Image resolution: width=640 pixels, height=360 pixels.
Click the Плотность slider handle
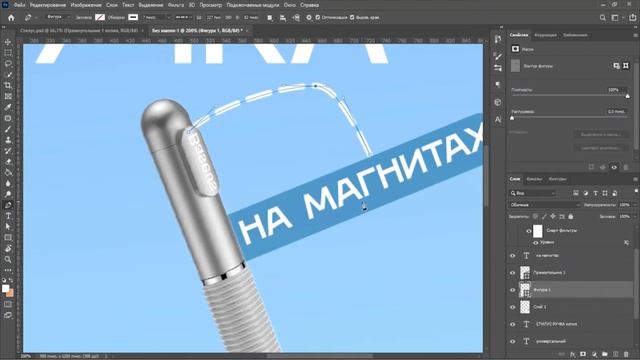pos(628,96)
